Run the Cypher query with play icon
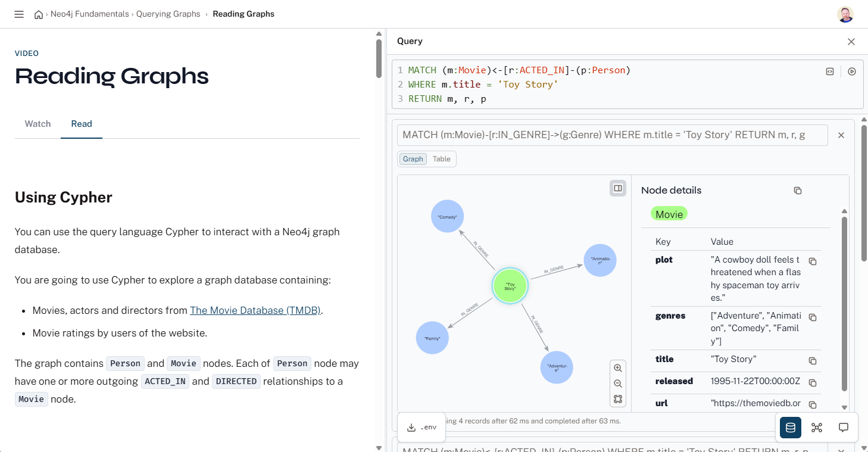The width and height of the screenshot is (868, 452). [852, 71]
